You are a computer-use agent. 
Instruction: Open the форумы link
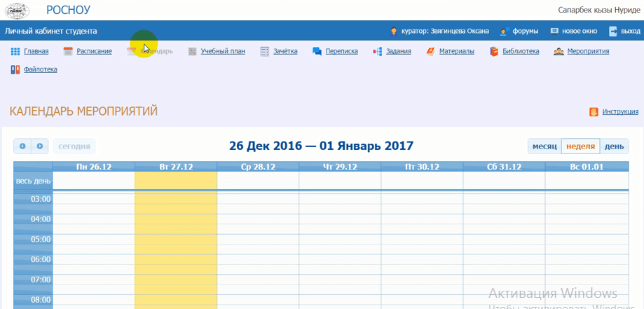point(525,31)
